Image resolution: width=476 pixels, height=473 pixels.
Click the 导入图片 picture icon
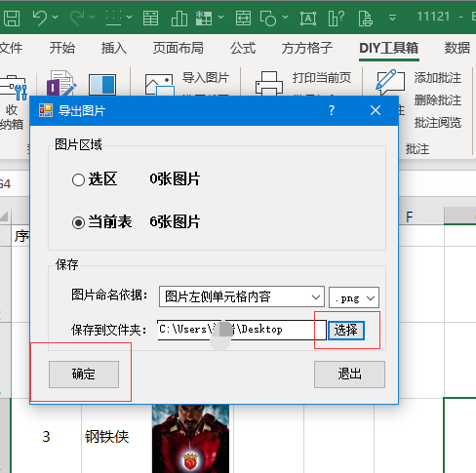pyautogui.click(x=159, y=85)
